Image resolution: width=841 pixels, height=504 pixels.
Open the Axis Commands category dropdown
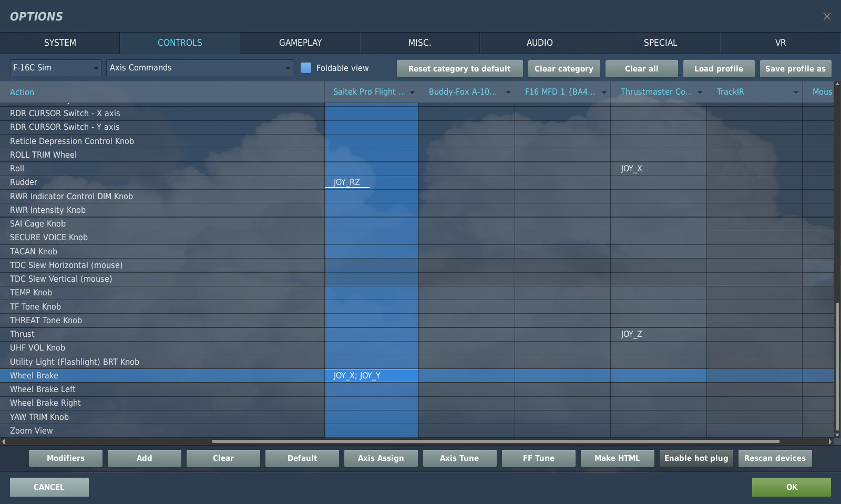pos(200,68)
